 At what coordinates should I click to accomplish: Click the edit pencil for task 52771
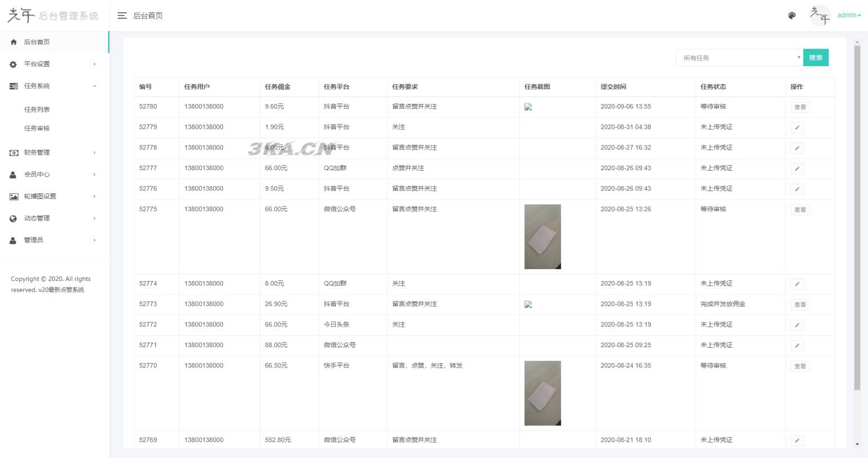(797, 345)
